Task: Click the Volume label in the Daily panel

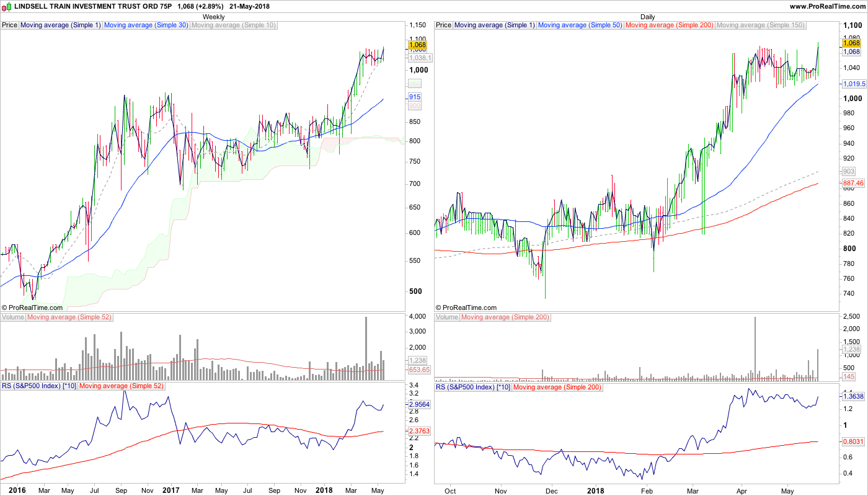Action: tap(447, 317)
